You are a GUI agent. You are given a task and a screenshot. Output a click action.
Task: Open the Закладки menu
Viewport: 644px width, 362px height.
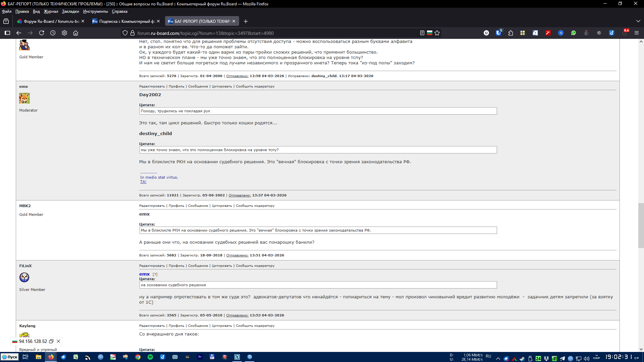tap(70, 11)
